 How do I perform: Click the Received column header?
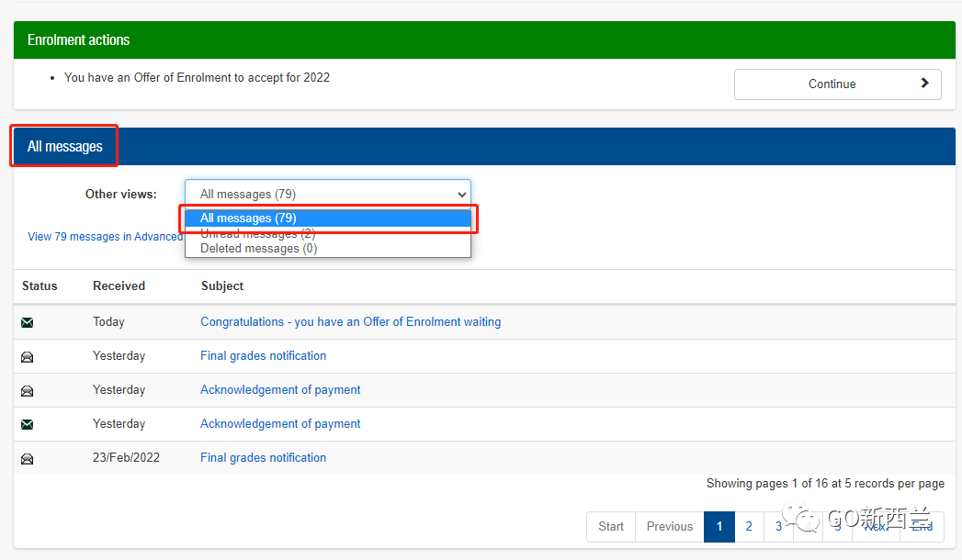(x=119, y=286)
